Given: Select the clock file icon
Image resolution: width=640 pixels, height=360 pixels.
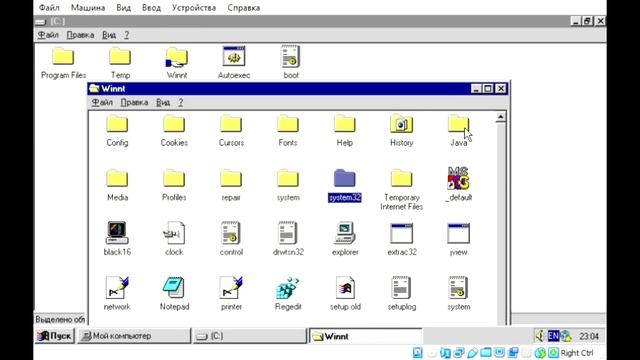Looking at the screenshot, I should [x=174, y=233].
